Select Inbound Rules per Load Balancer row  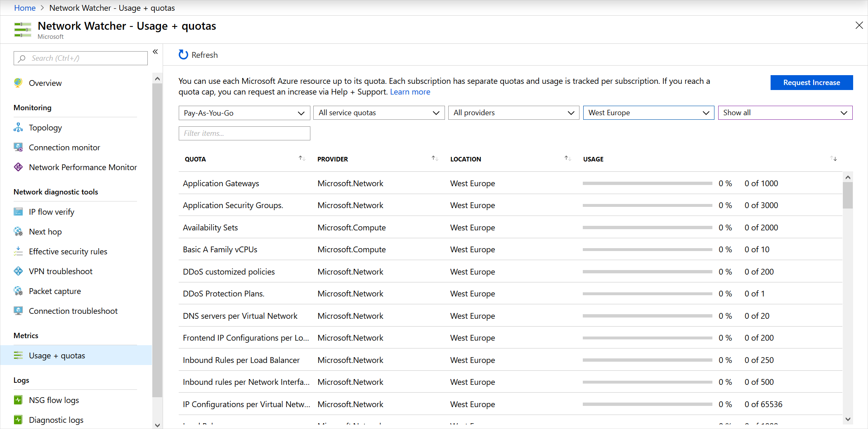click(511, 360)
